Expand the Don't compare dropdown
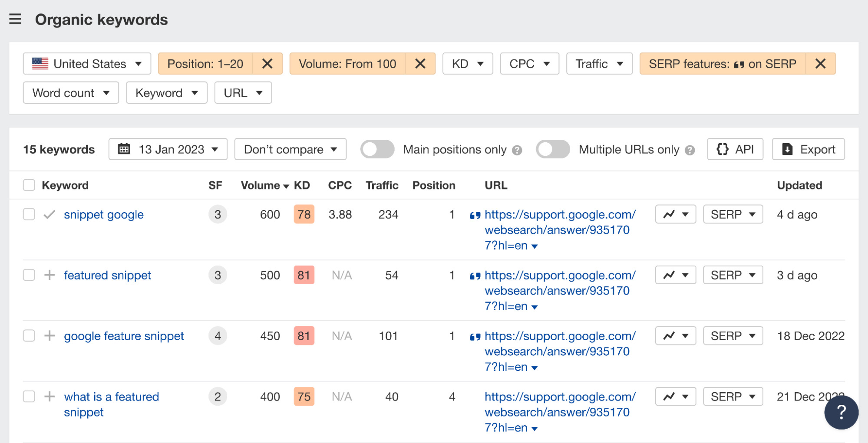Image resolution: width=868 pixels, height=443 pixels. (290, 149)
